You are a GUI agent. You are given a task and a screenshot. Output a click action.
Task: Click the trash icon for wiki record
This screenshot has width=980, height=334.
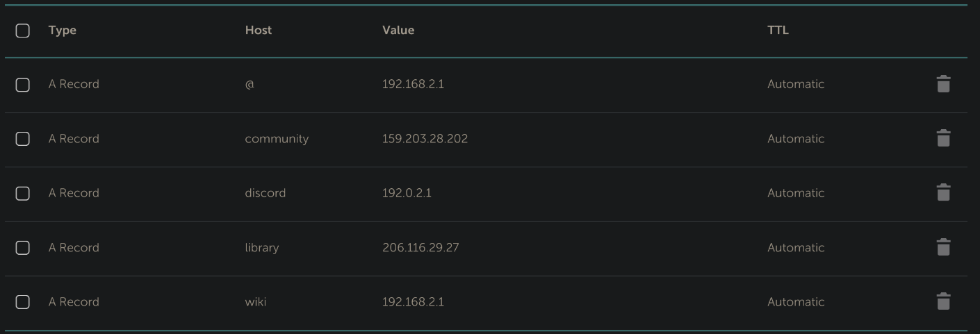943,301
